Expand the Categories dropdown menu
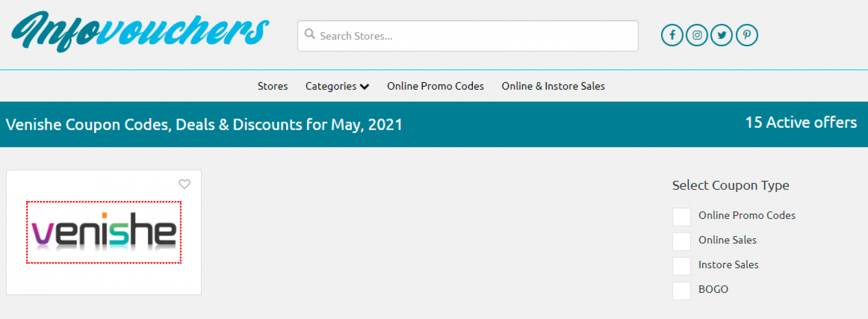 (337, 86)
